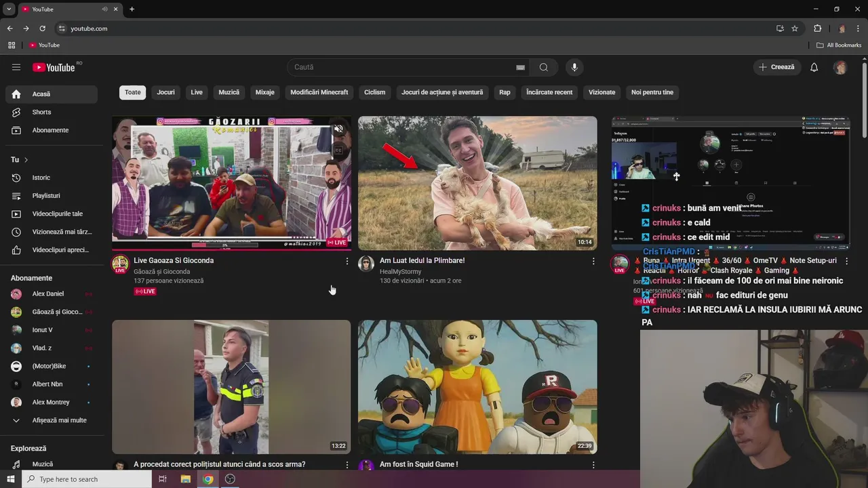Open the on-screen keyboard in search box
Image resolution: width=868 pixels, height=488 pixels.
pyautogui.click(x=520, y=67)
